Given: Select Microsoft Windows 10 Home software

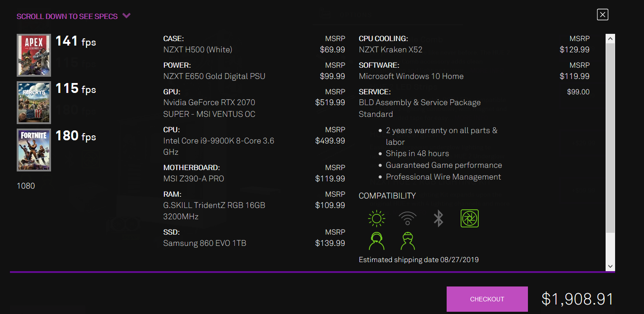Looking at the screenshot, I should [411, 76].
